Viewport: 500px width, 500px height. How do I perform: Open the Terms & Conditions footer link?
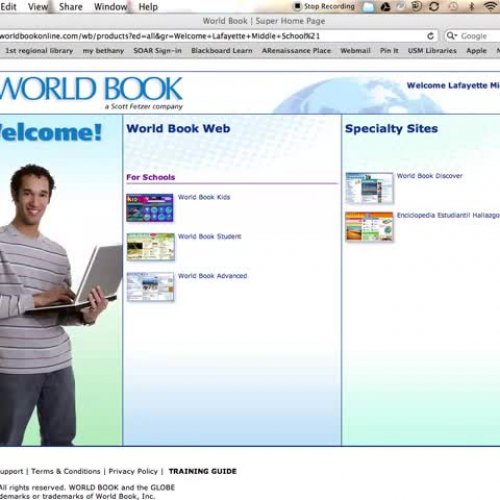click(66, 471)
